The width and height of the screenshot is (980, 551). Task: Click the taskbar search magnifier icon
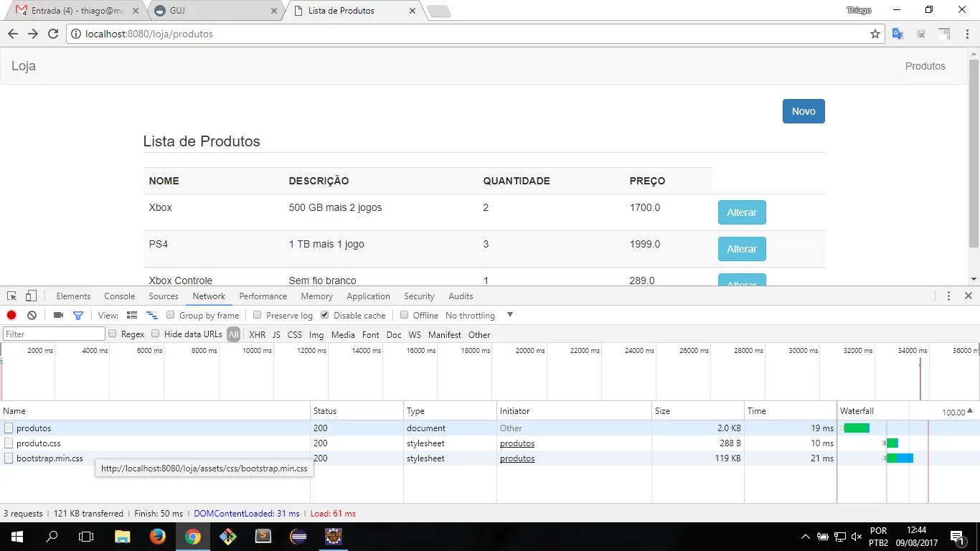[x=52, y=537]
